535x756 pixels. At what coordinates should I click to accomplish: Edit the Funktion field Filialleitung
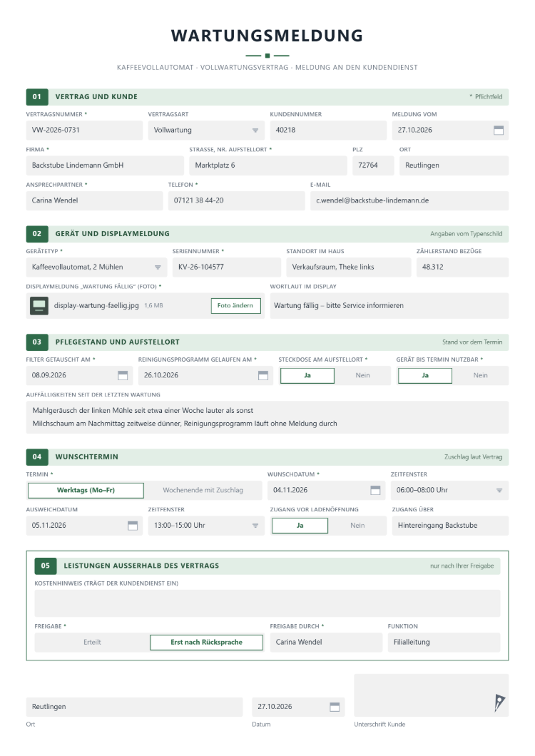click(x=444, y=642)
